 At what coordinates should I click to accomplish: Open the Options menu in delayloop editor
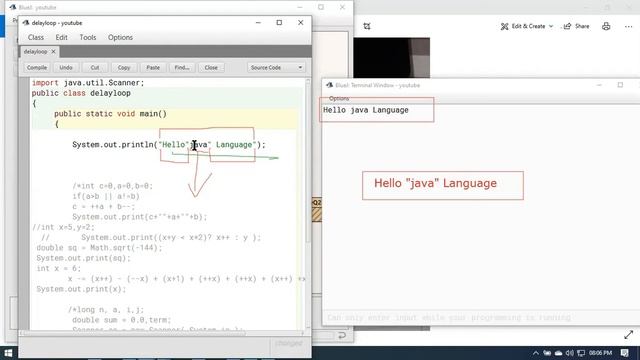pyautogui.click(x=120, y=37)
